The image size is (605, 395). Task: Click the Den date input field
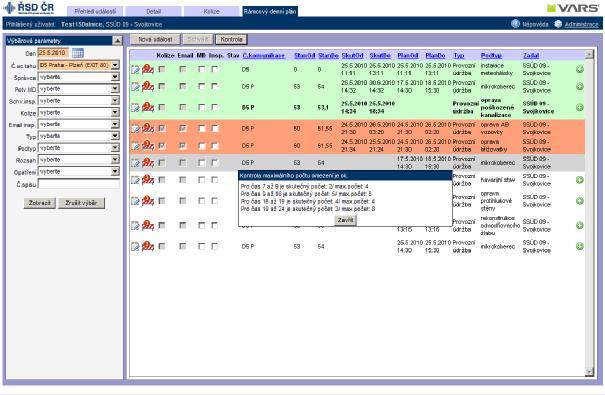(54, 53)
